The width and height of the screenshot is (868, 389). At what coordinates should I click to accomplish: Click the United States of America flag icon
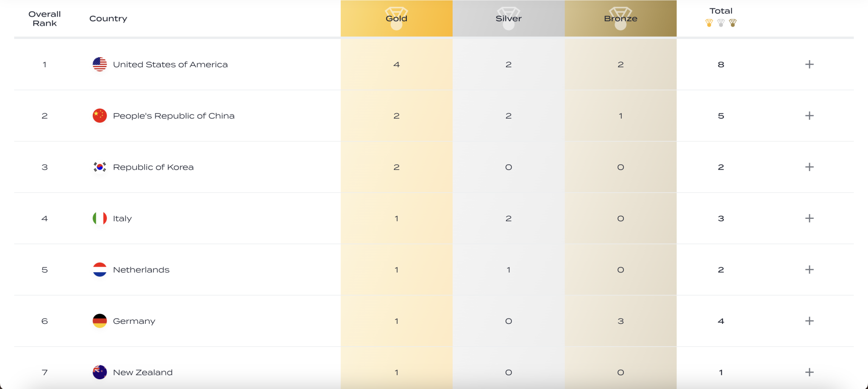click(x=100, y=64)
